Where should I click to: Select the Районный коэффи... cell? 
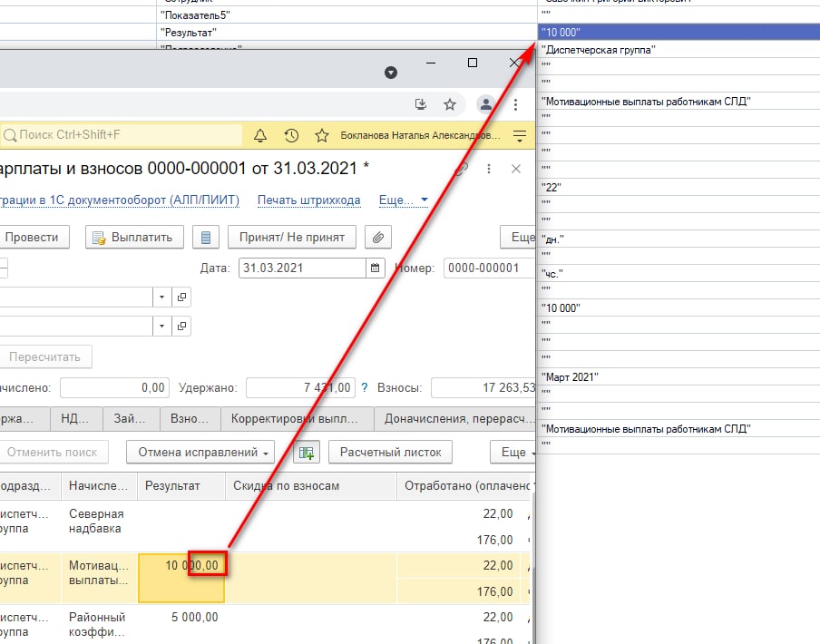point(99,625)
